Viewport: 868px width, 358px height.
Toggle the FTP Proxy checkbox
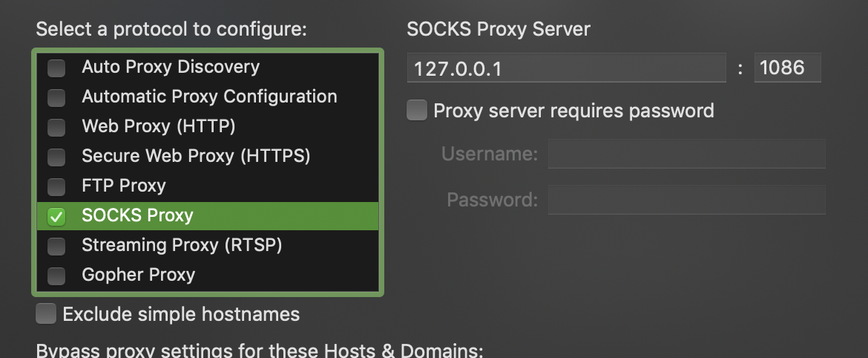tap(56, 186)
